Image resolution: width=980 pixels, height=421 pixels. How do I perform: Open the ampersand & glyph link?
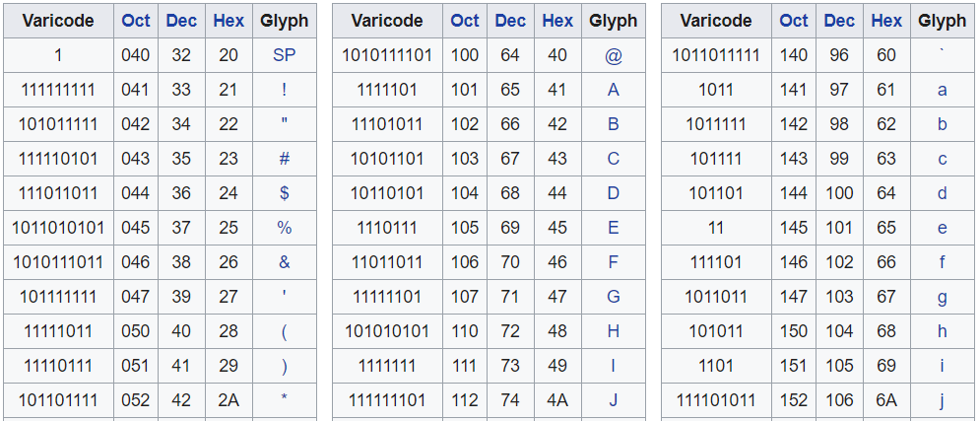click(x=285, y=262)
